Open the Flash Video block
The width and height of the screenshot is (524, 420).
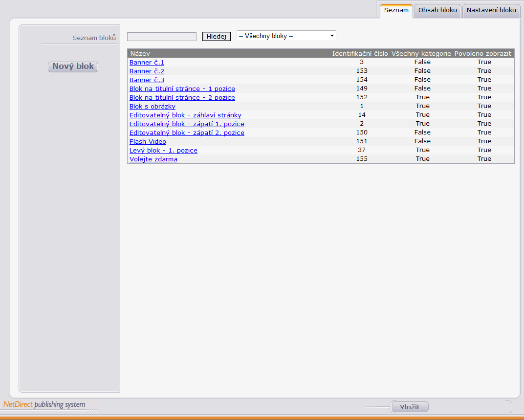click(x=148, y=141)
